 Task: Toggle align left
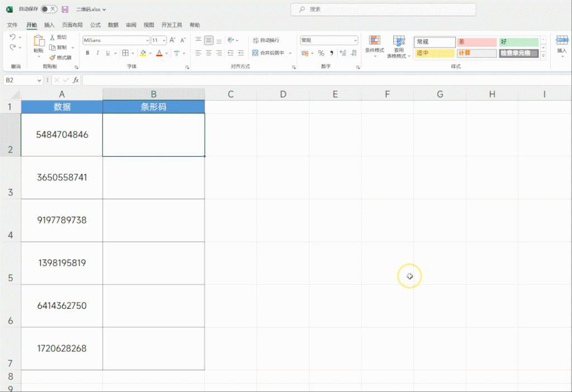198,53
